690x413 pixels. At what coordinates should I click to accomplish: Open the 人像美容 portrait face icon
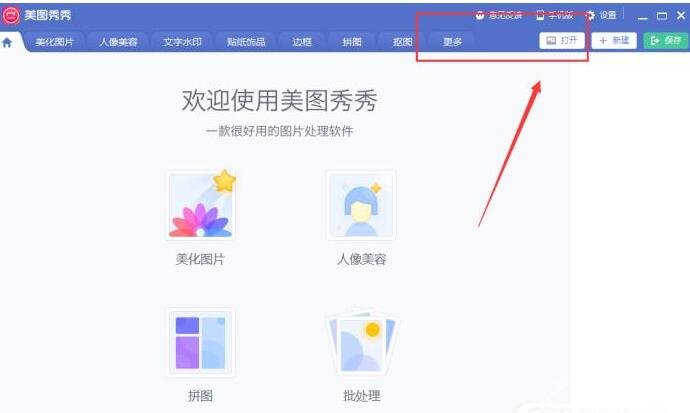[361, 205]
